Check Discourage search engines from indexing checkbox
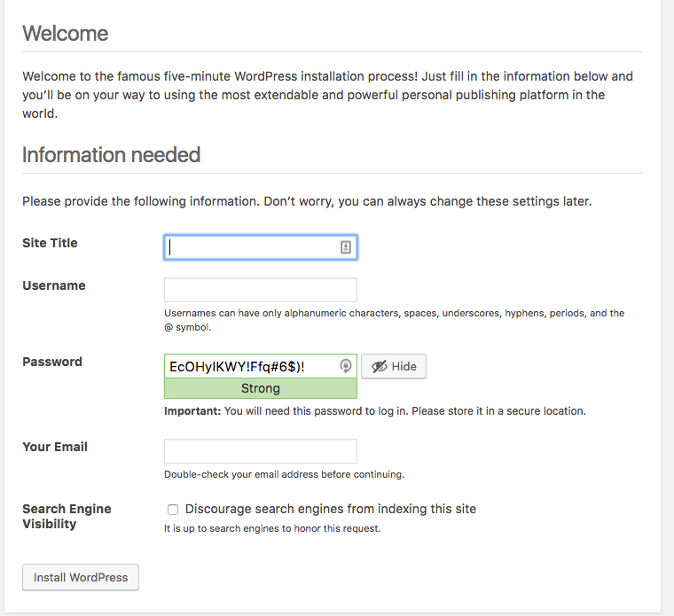This screenshot has width=674, height=616. pyautogui.click(x=173, y=510)
